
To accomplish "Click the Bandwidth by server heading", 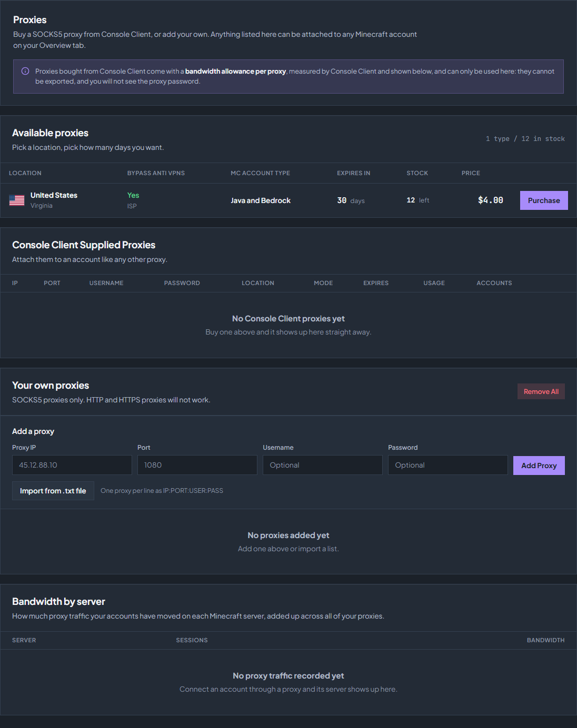I will tap(58, 602).
